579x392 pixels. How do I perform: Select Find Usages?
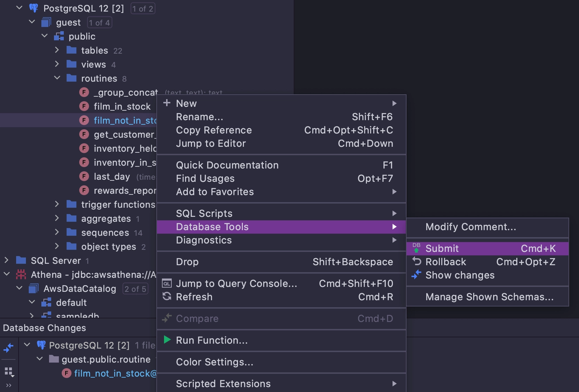(x=281, y=178)
